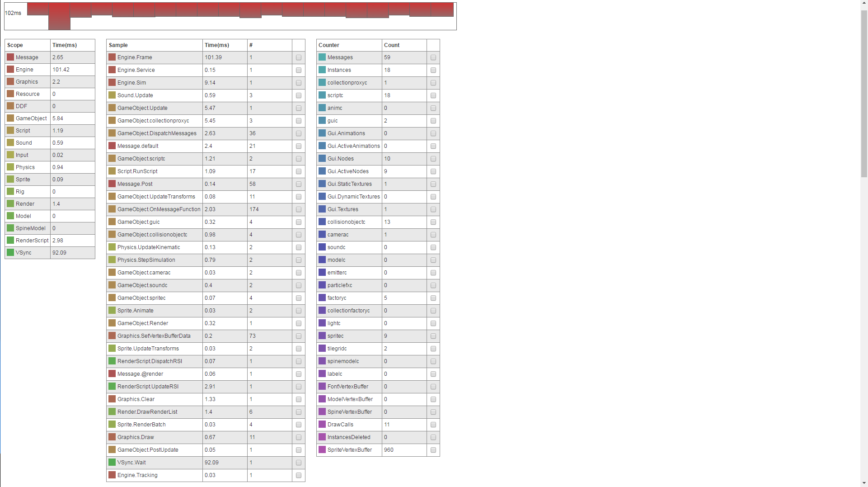Click the VSync scope color swatch
This screenshot has width=868, height=487.
tap(10, 252)
